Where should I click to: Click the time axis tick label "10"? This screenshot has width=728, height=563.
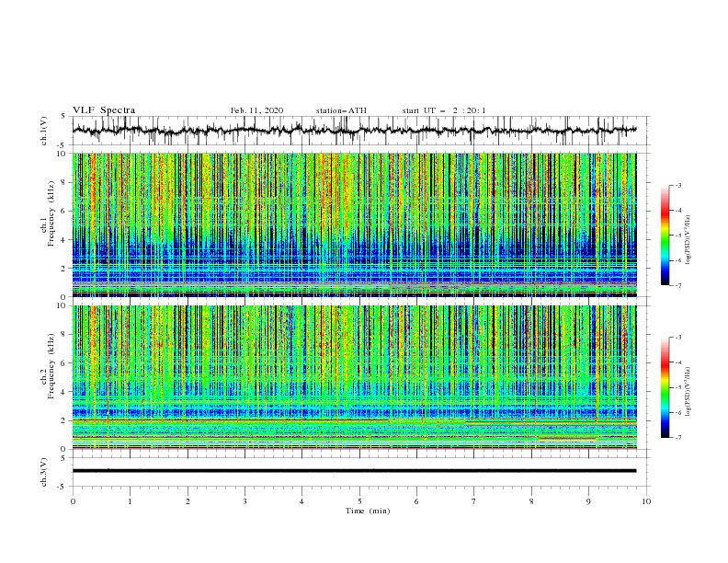tap(646, 501)
